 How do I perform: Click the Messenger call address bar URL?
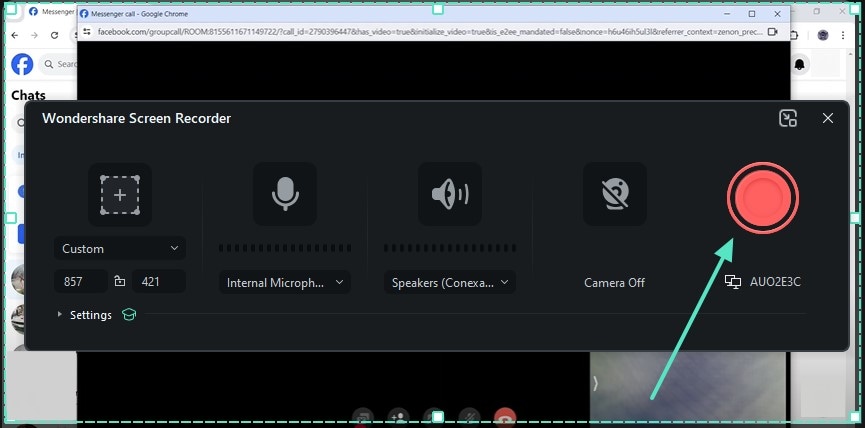[x=429, y=32]
